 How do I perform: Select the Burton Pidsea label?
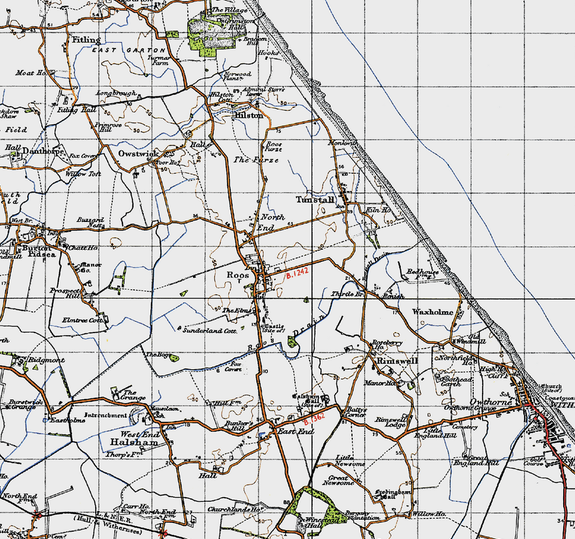pyautogui.click(x=39, y=251)
